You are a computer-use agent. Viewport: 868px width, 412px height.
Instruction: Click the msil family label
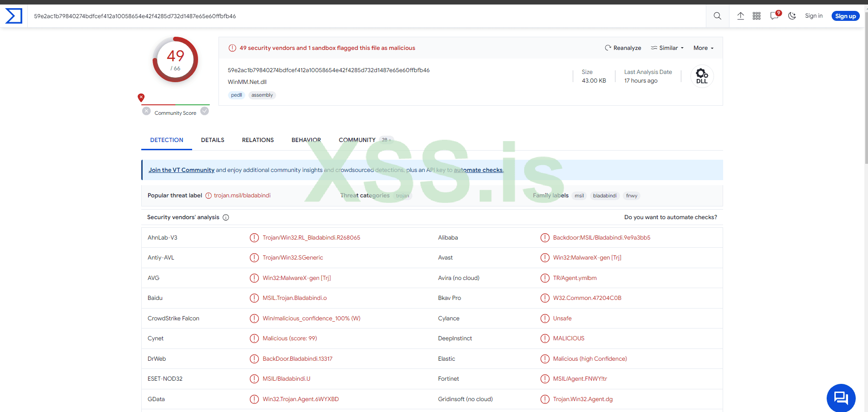pyautogui.click(x=579, y=196)
